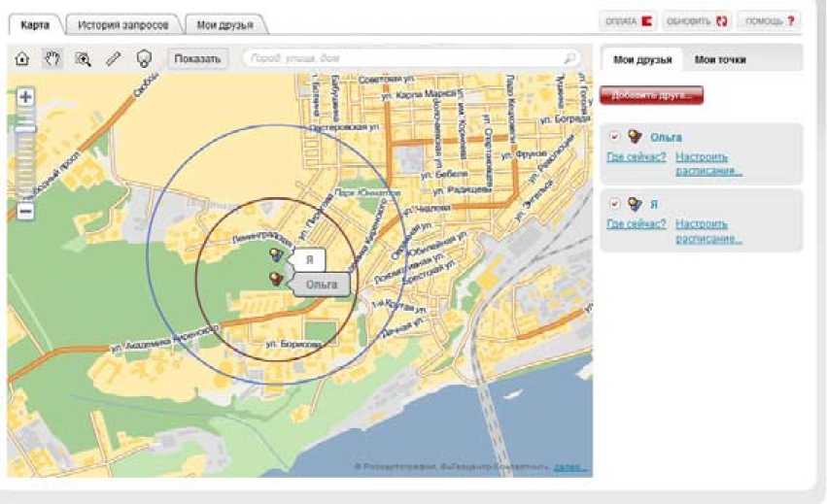
Task: Click Где сейчас? link under Ольга
Action: (x=637, y=156)
